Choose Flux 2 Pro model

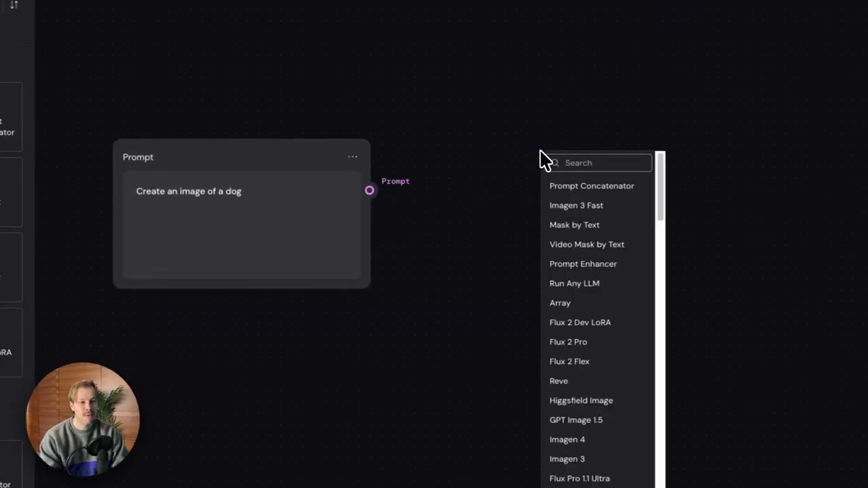(568, 342)
